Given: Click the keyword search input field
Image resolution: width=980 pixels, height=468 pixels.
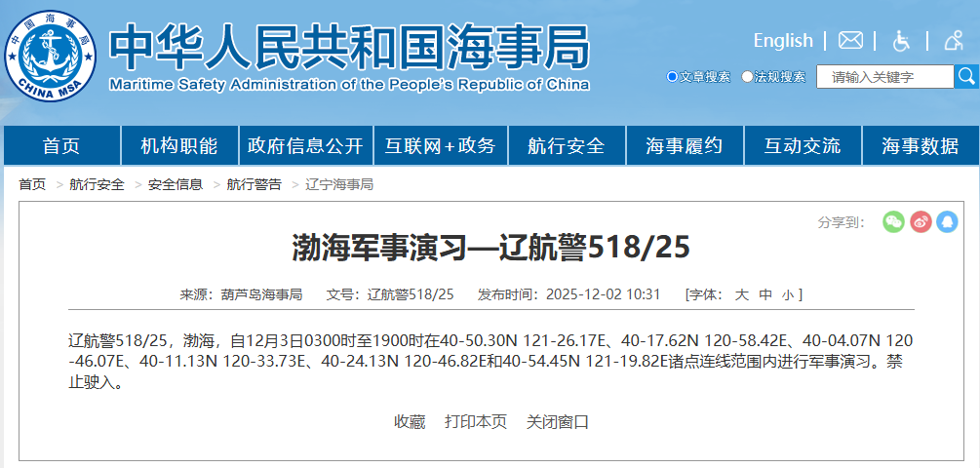Looking at the screenshot, I should coord(884,77).
